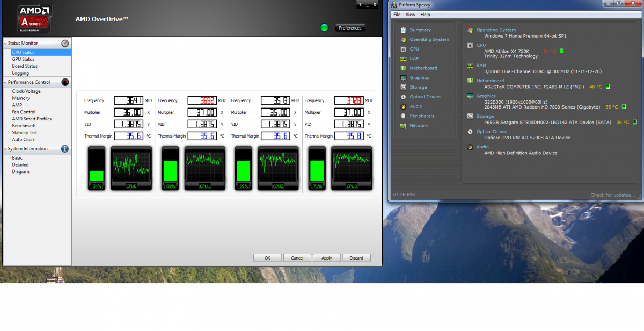The width and height of the screenshot is (644, 331).
Task: Click the Graphics sidebar icon in Speccy
Action: (x=403, y=78)
